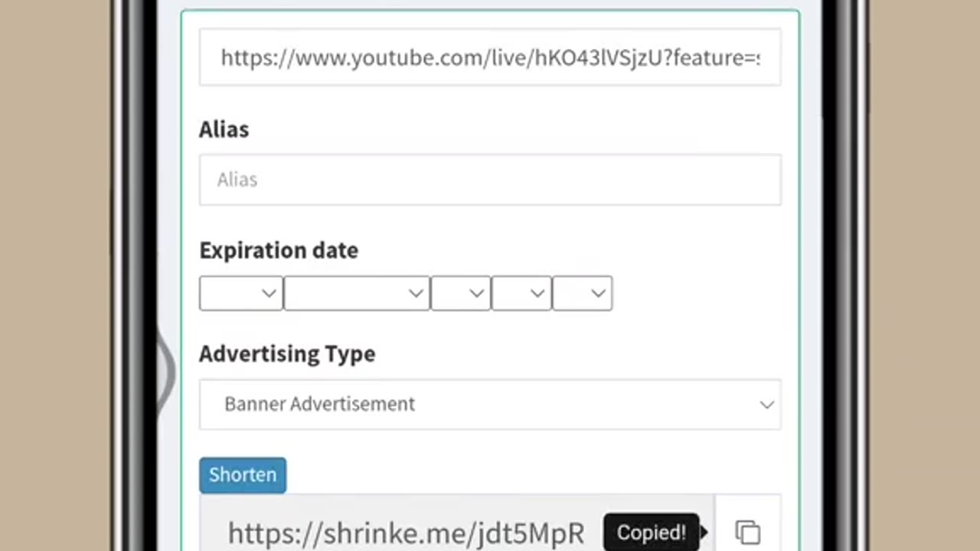
Task: Click the blue Shorten button
Action: click(x=243, y=474)
